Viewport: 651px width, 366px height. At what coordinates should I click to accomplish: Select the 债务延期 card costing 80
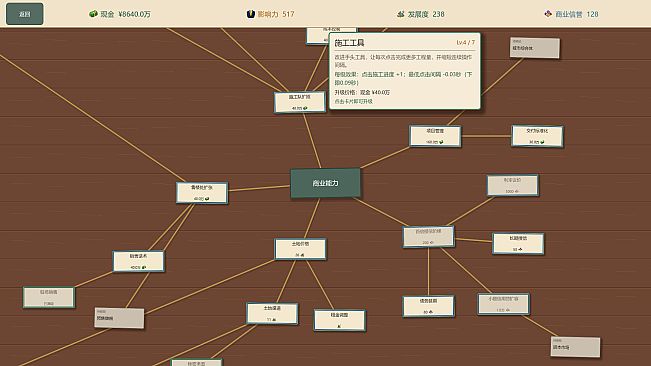click(x=428, y=306)
